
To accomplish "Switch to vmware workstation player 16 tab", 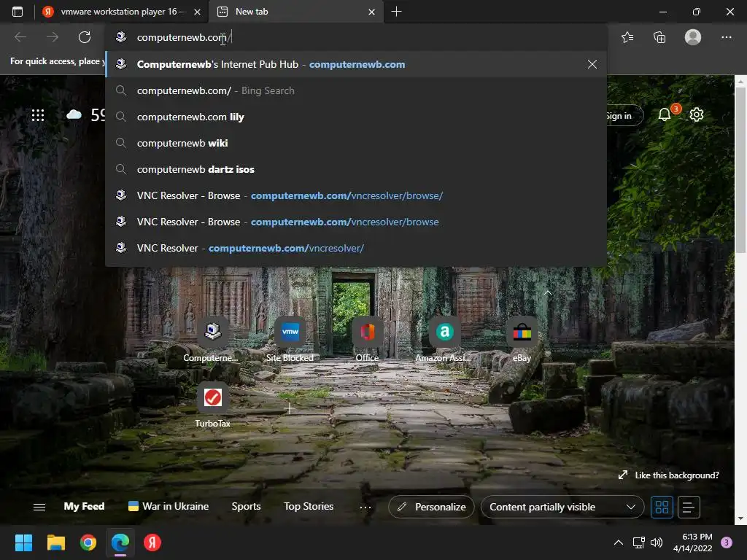I will (122, 12).
